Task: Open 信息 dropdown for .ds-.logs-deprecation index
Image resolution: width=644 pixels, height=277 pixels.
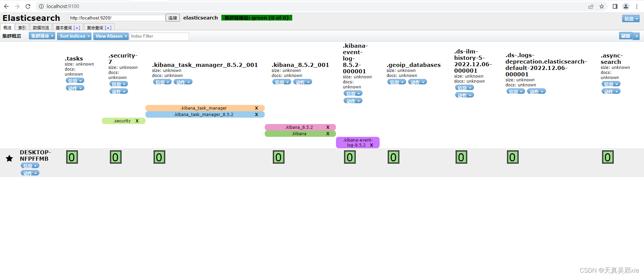Action: click(516, 91)
